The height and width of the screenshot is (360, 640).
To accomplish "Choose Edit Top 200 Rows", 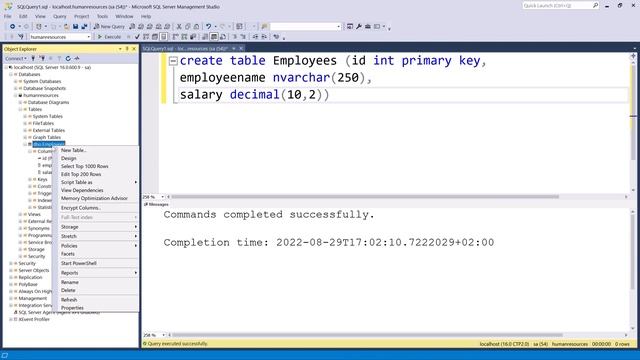I will [x=97, y=174].
